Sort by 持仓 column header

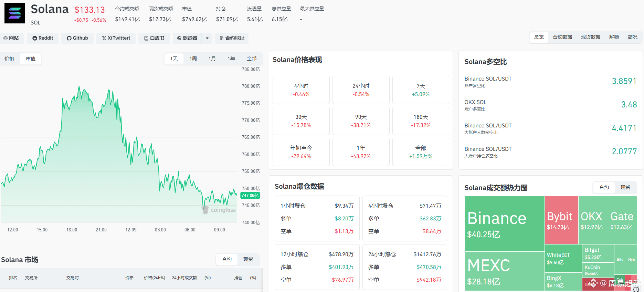[x=238, y=278]
